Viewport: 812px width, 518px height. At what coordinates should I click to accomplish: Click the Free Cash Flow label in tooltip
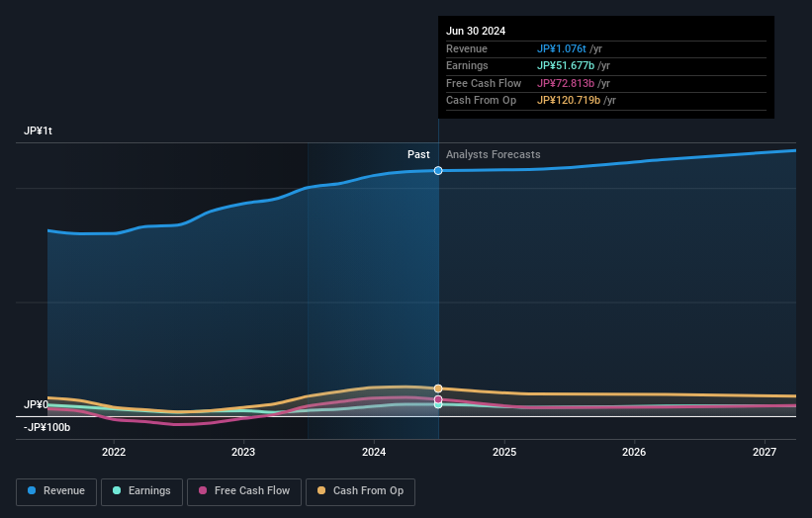pyautogui.click(x=484, y=83)
